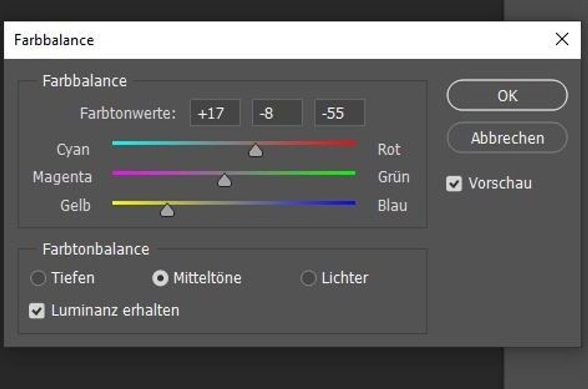Viewport: 588px width, 389px height.
Task: Click the Cyan–Rot slider handle
Action: [256, 151]
